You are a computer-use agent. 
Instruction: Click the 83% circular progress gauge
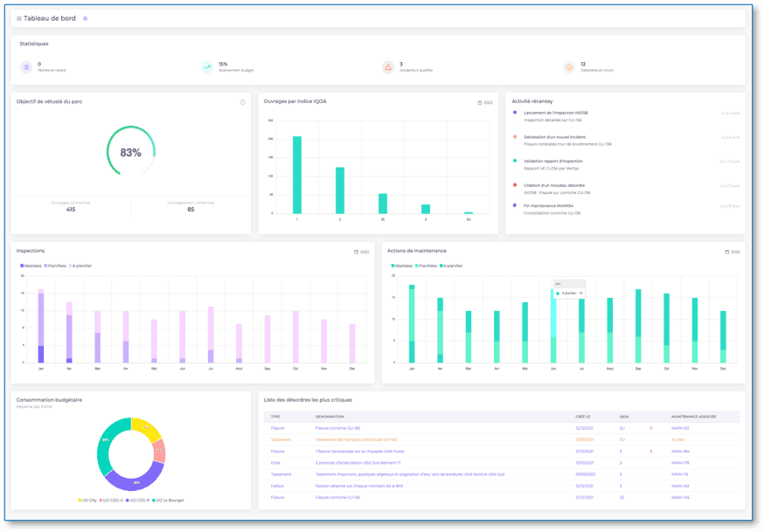[x=130, y=152]
